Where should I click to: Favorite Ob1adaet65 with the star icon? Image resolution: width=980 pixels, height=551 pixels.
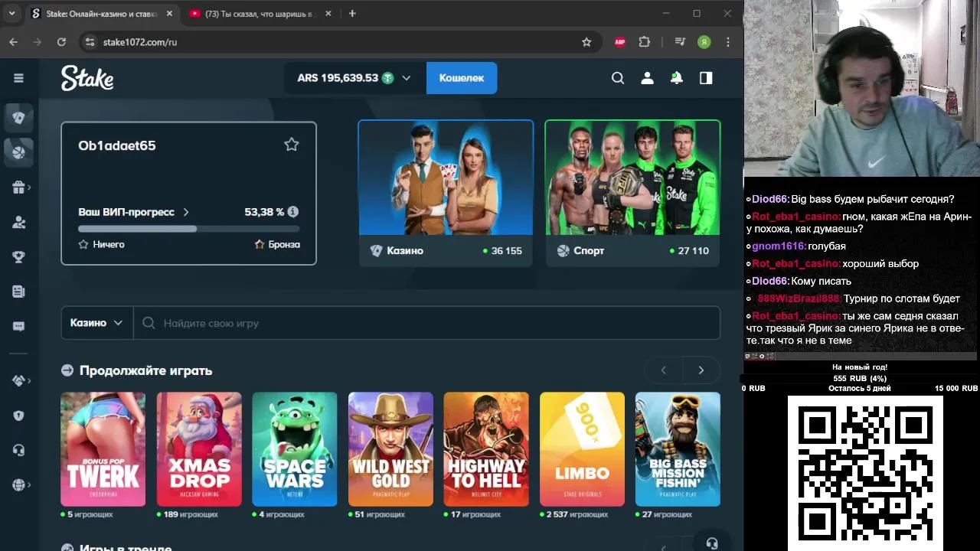291,145
